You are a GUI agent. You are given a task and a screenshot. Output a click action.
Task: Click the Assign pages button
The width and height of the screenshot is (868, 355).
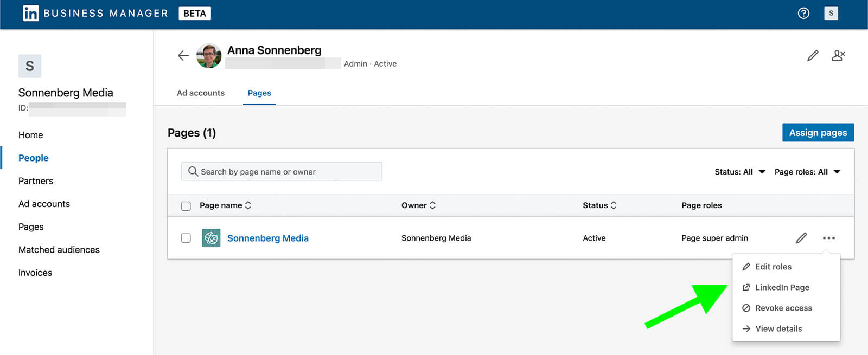pyautogui.click(x=818, y=133)
